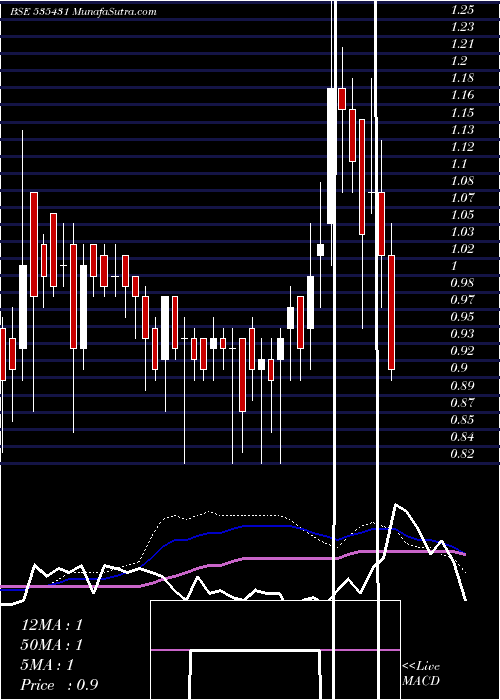Screen dimensions: 500x700
Task: Click the <<Live MACD label
Action: pyautogui.click(x=421, y=674)
